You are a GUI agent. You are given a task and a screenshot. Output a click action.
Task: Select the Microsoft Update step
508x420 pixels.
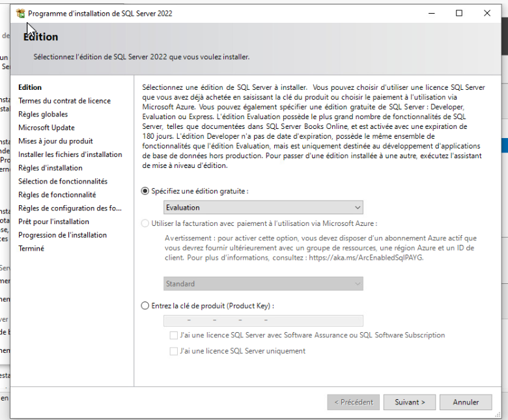46,128
